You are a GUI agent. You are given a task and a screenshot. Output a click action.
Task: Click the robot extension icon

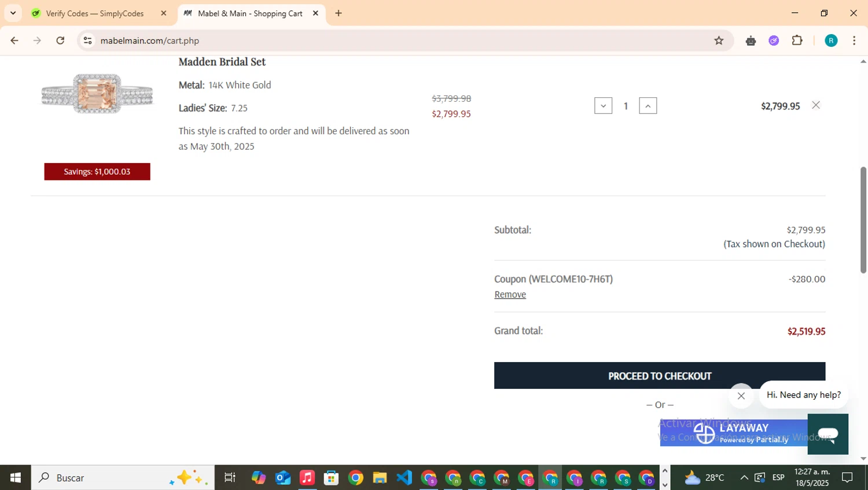pyautogui.click(x=751, y=40)
